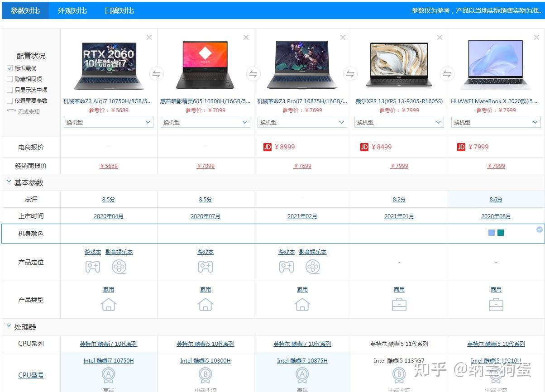The height and width of the screenshot is (392, 545).
Task: Remove 戴尔XPS 13 with its X icon
Action: tap(440, 38)
